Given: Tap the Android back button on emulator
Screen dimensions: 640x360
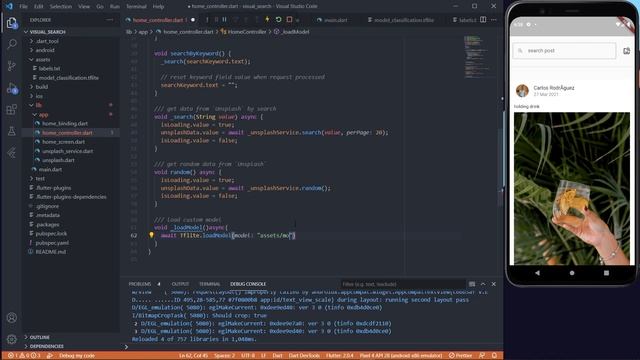Looking at the screenshot, I should pos(538,273).
